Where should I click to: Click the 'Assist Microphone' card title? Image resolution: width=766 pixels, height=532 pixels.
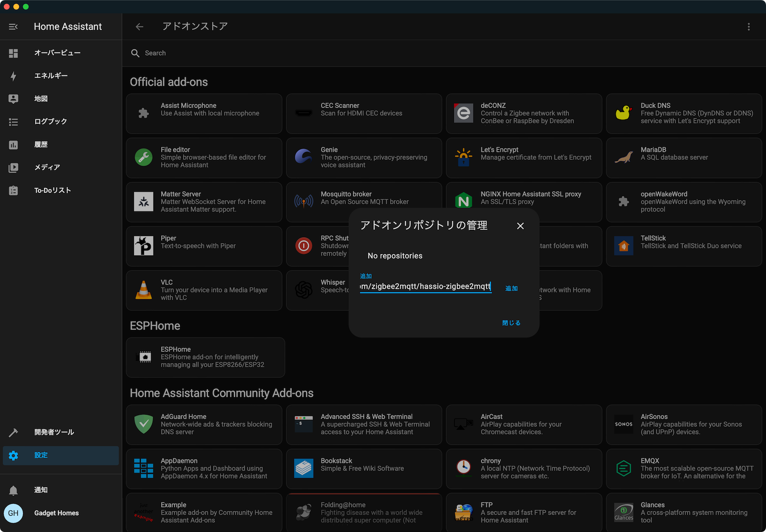click(x=189, y=105)
